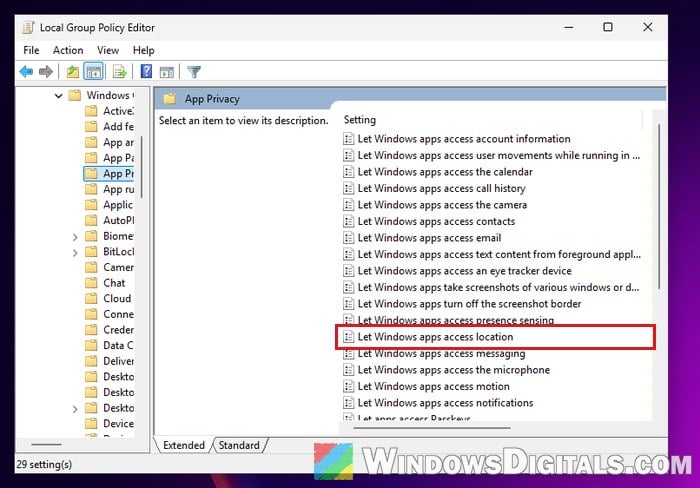Expand the third Desktop folder chevron

coord(75,409)
